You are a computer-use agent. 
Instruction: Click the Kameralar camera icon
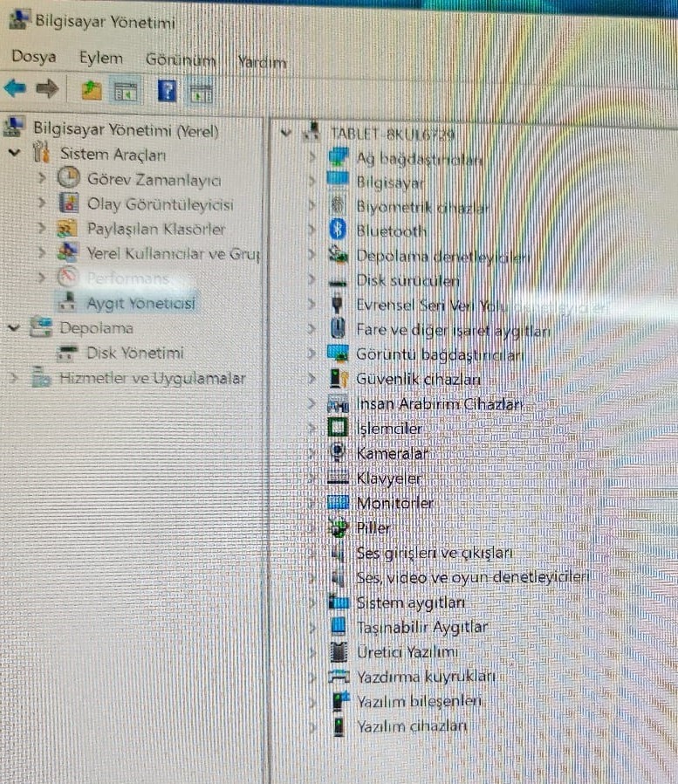coord(337,453)
